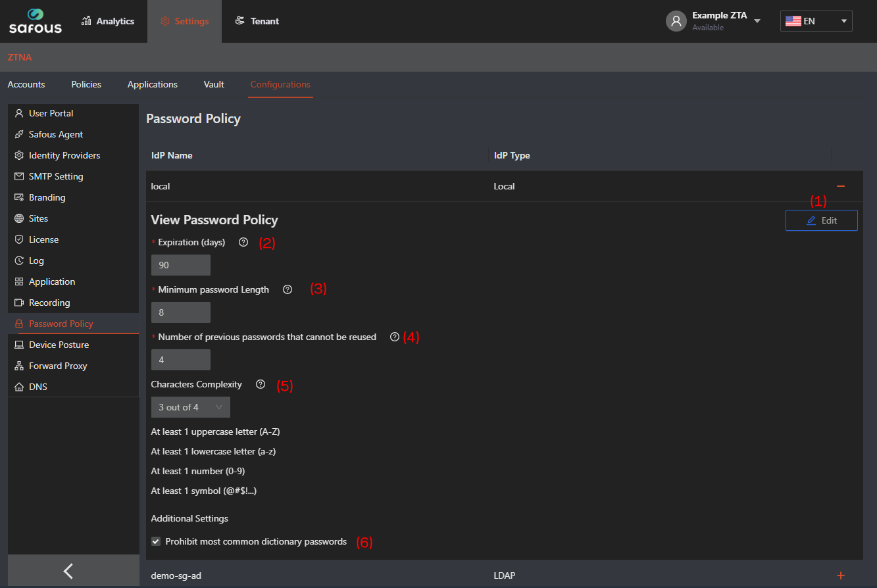This screenshot has width=877, height=588.
Task: Select Forward Proxy in the sidebar
Action: [55, 365]
